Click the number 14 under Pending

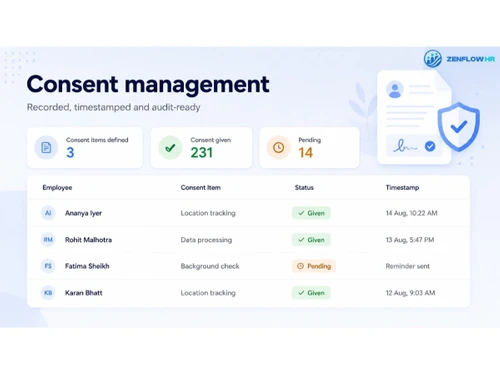point(305,153)
